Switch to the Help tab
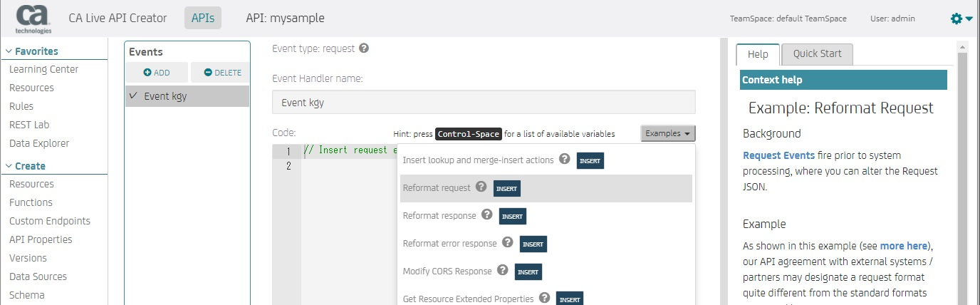The image size is (980, 305). point(758,54)
